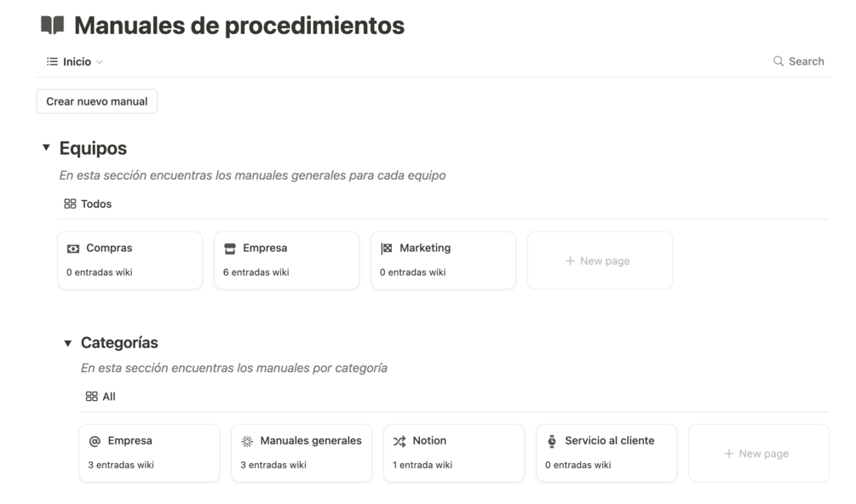The image size is (856, 504).
Task: Select the All gallery view tab
Action: [x=101, y=397]
